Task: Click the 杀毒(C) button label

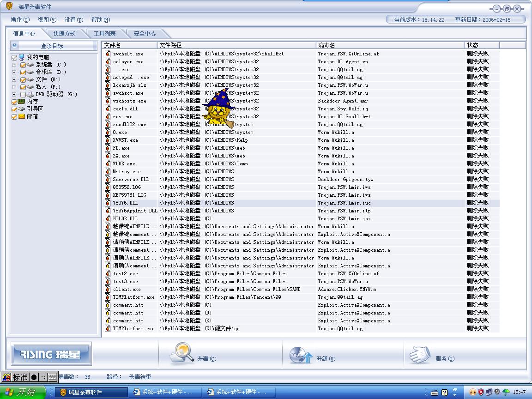Action: 206,359
